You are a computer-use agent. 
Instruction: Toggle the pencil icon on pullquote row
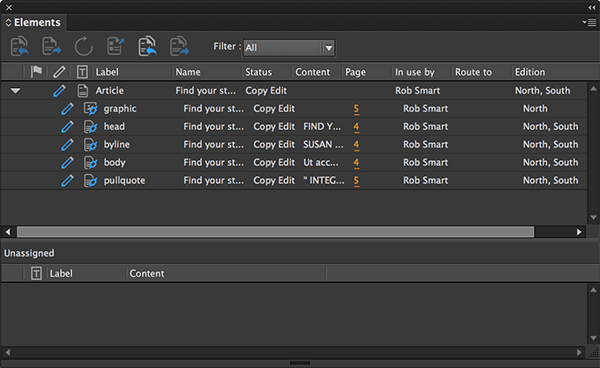click(67, 181)
